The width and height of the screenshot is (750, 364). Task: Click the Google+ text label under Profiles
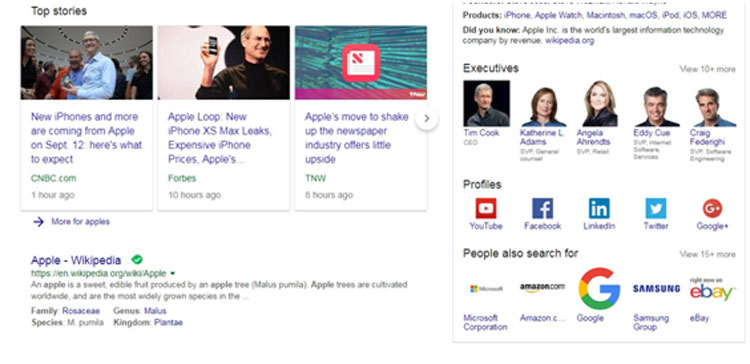point(712,226)
